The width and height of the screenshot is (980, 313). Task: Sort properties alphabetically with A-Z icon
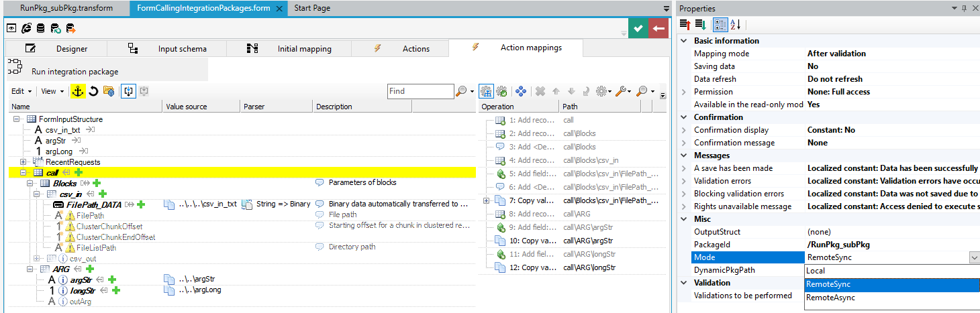point(735,24)
